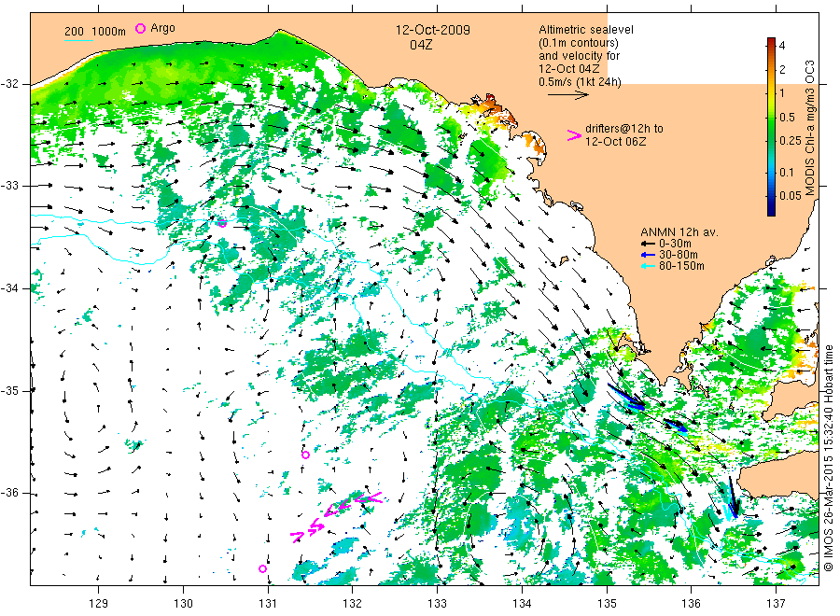The width and height of the screenshot is (840, 616).
Task: Click the magenta drifter symbol in the legend
Action: tap(574, 135)
